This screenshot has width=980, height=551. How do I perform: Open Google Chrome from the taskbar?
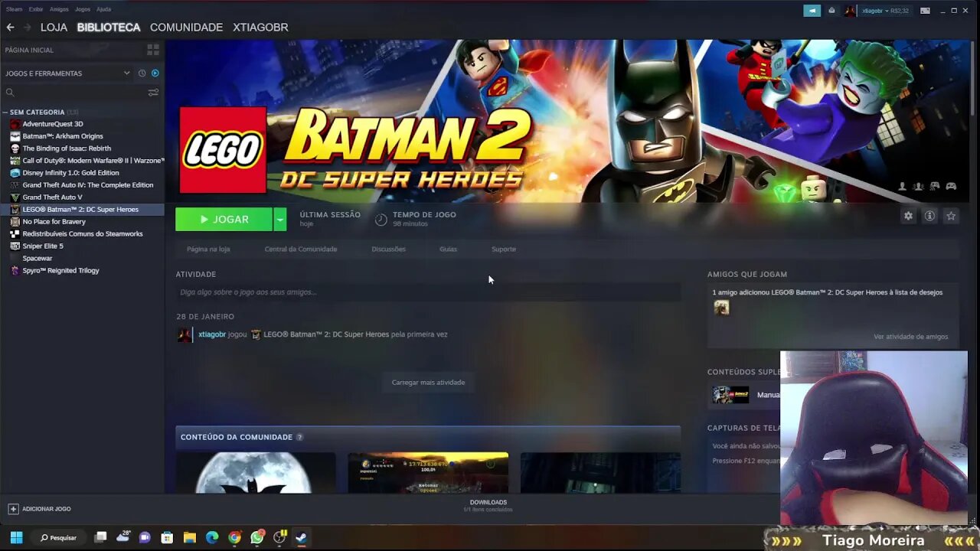[235, 537]
